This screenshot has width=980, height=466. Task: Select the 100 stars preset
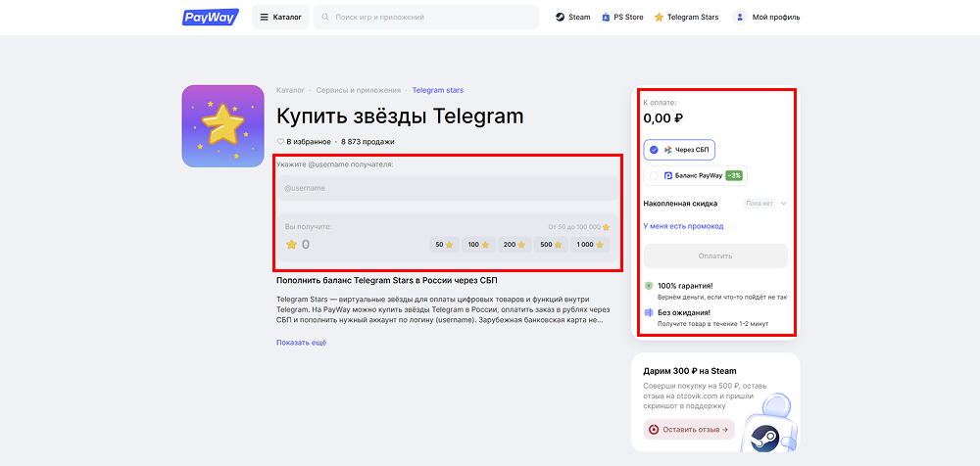(x=479, y=244)
